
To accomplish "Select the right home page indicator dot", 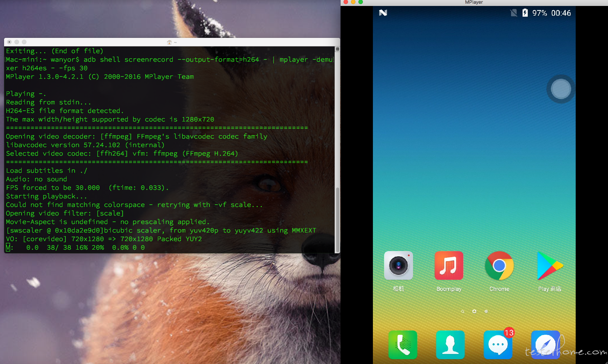I will tap(486, 311).
